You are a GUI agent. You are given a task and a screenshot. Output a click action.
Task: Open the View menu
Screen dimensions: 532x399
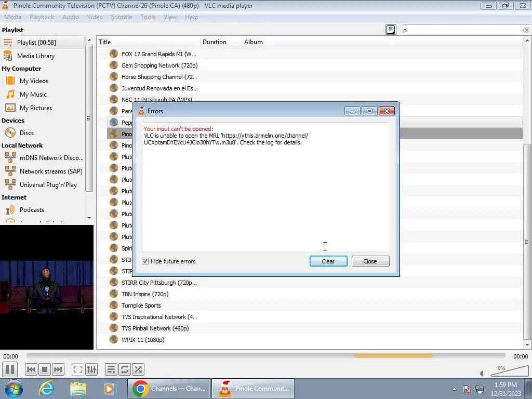tap(170, 17)
